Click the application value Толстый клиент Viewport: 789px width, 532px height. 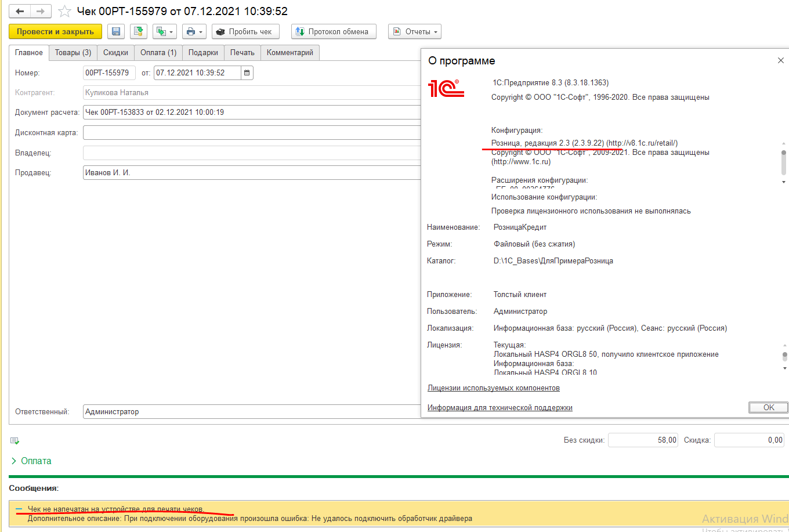520,294
